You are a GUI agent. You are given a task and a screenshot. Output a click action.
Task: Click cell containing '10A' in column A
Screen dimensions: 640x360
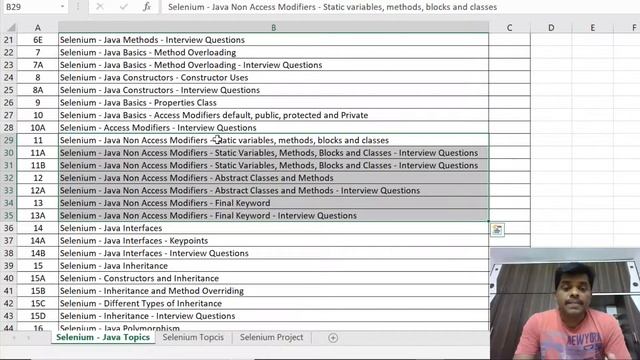point(38,128)
